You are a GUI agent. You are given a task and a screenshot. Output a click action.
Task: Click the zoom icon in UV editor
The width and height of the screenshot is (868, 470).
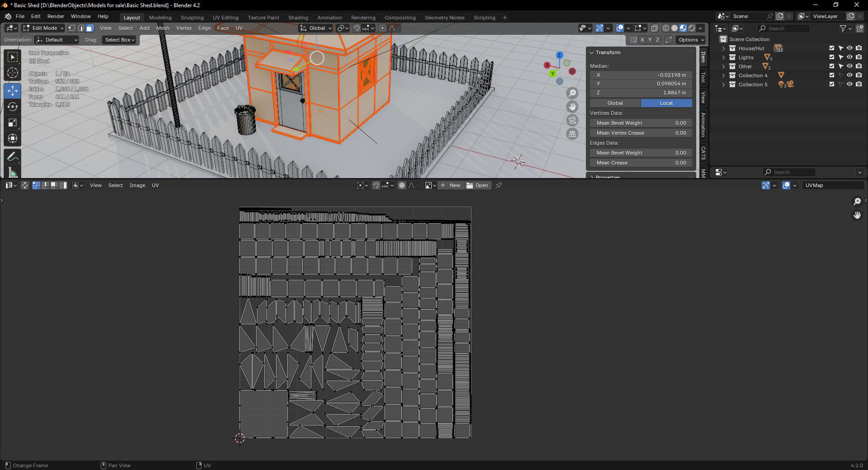857,202
